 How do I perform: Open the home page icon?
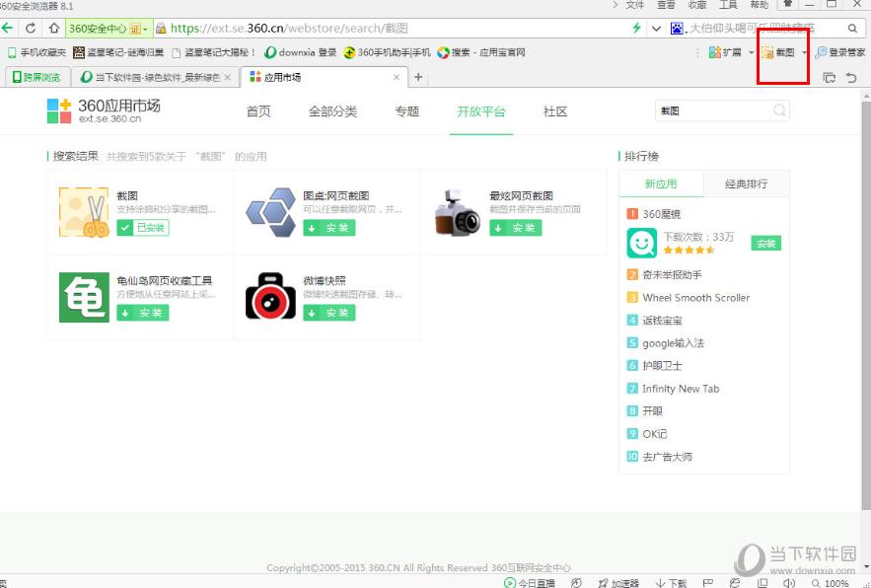pyautogui.click(x=54, y=28)
